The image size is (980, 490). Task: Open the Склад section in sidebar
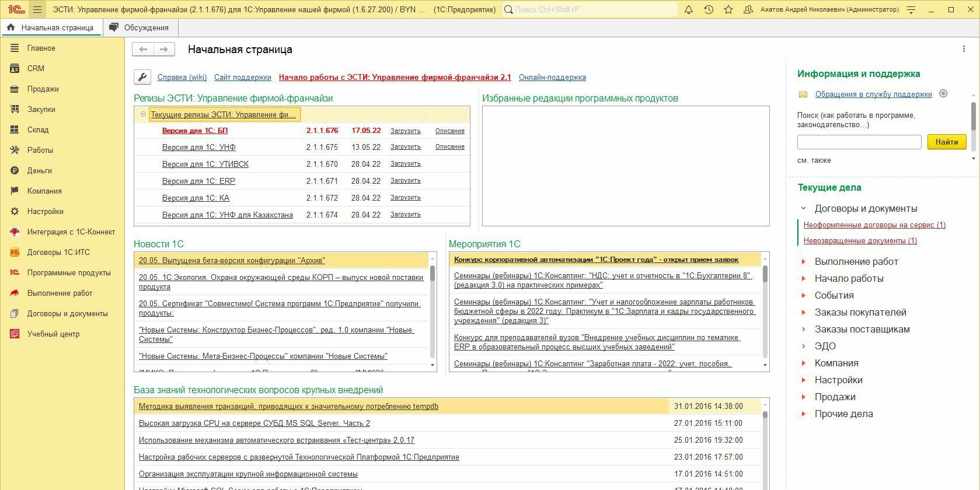coord(38,129)
